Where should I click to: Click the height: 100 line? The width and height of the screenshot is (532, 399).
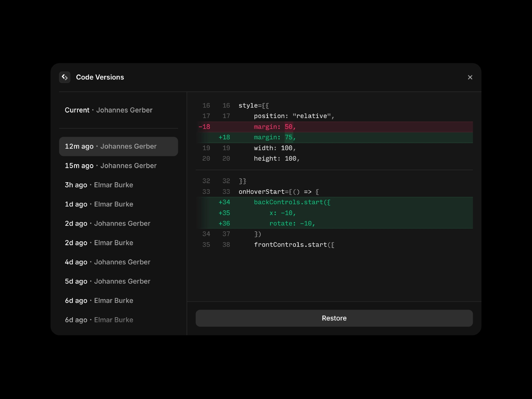334,159
